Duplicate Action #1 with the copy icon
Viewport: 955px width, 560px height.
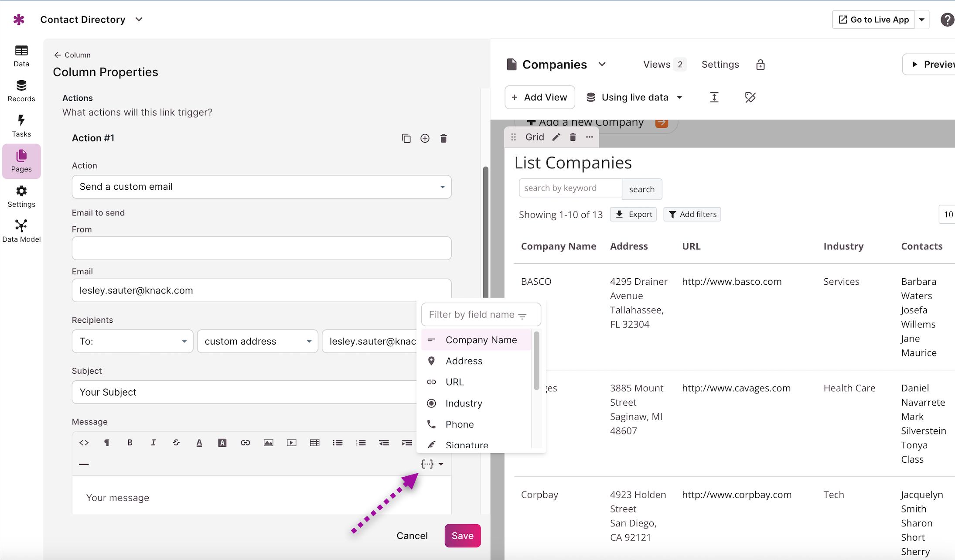coord(406,138)
